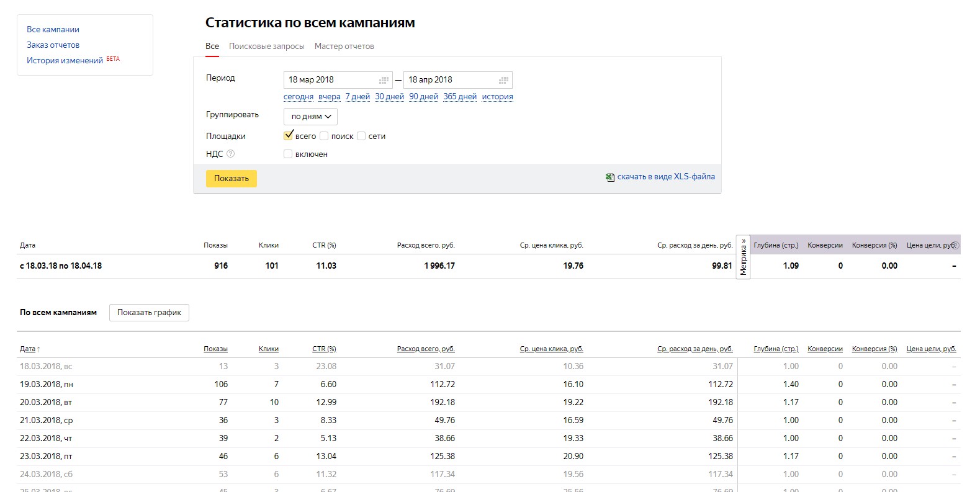Toggle the всего placements checkbox
The height and width of the screenshot is (492, 980).
[x=288, y=136]
